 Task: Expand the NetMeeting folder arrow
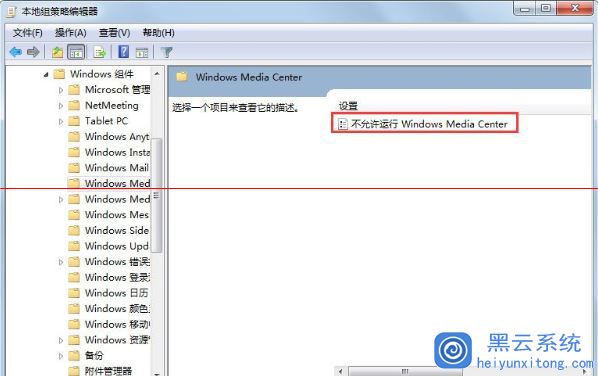[61, 106]
